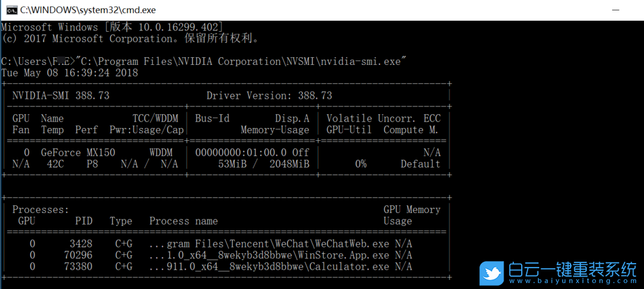Screen dimensions: 644x289
Task: Click the cmd.exe icon in title bar
Action: [x=12, y=10]
